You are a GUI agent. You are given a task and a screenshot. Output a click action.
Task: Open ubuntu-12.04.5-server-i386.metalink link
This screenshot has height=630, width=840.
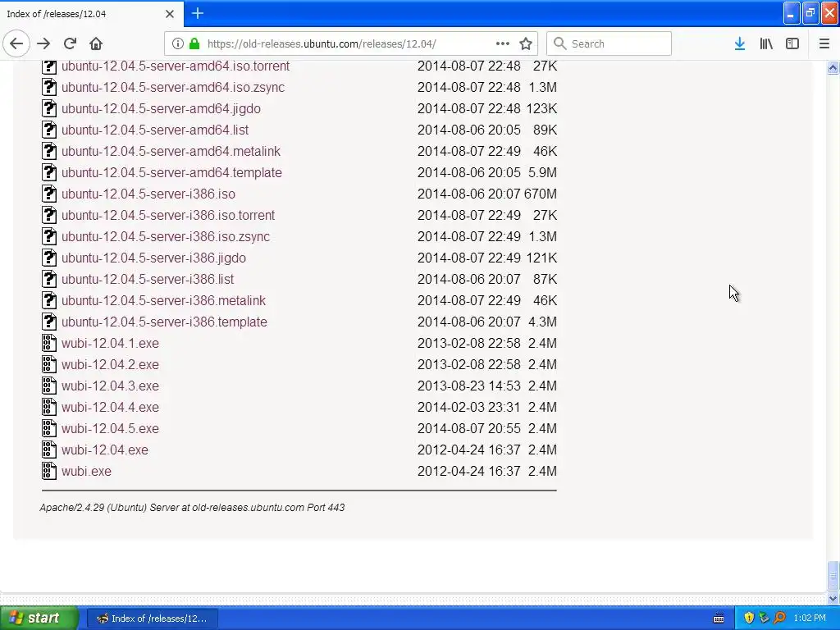[x=163, y=300]
